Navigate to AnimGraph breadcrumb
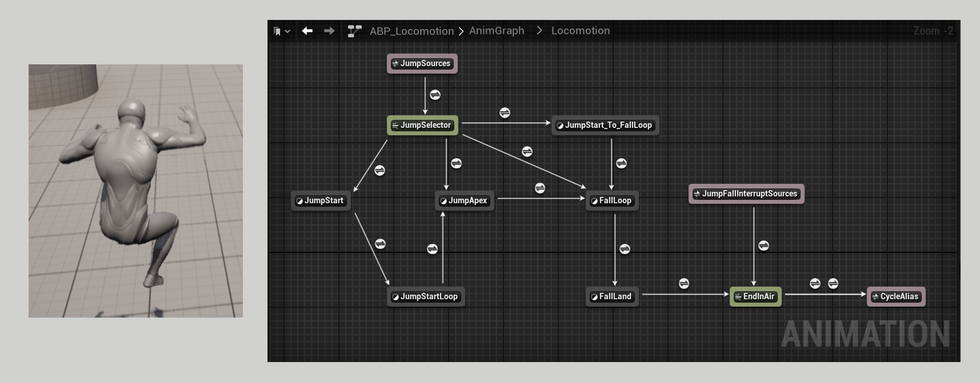 (x=497, y=31)
